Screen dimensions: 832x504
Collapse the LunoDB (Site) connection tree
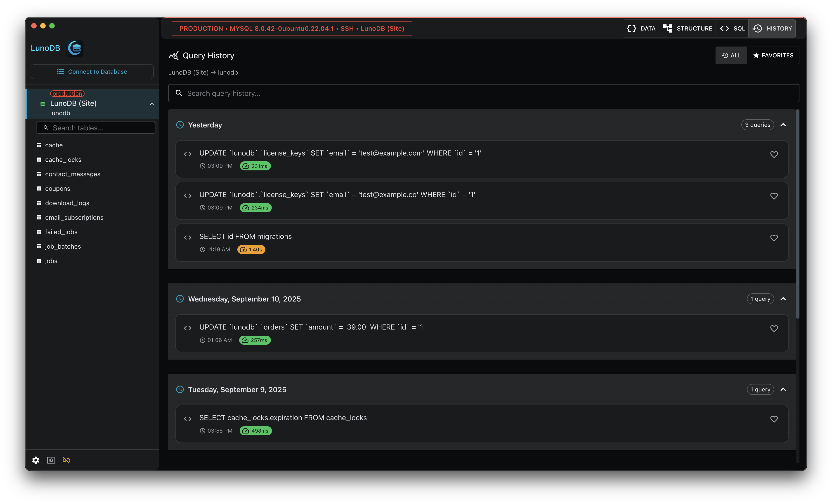click(x=152, y=104)
